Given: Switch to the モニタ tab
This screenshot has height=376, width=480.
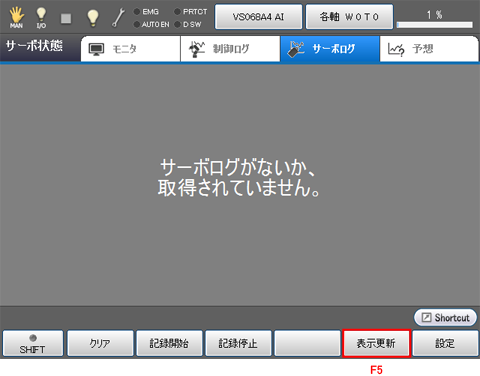Looking at the screenshot, I should pos(130,49).
